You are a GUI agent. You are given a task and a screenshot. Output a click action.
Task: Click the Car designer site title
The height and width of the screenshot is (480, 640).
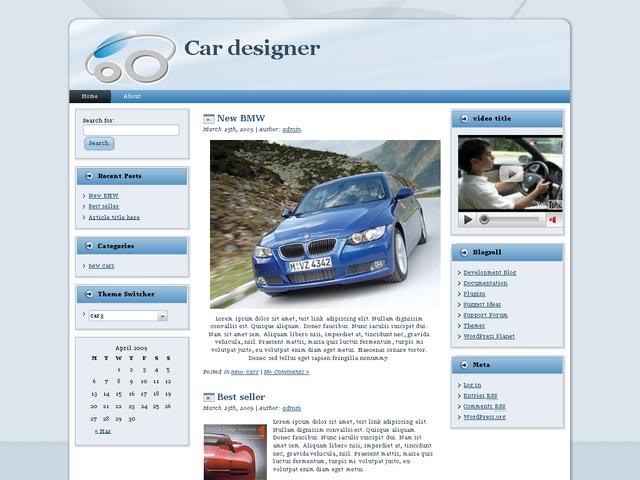pyautogui.click(x=252, y=49)
